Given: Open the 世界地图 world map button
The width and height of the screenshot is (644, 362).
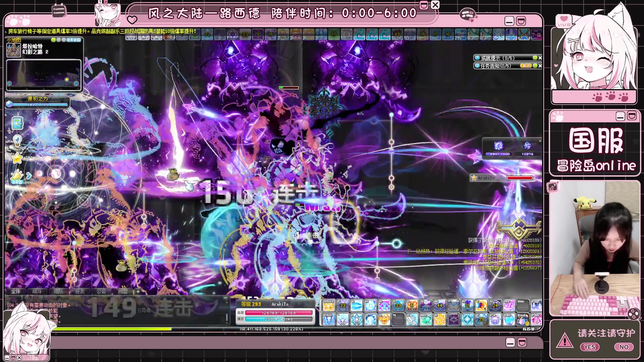Looking at the screenshot, I should pos(74,40).
